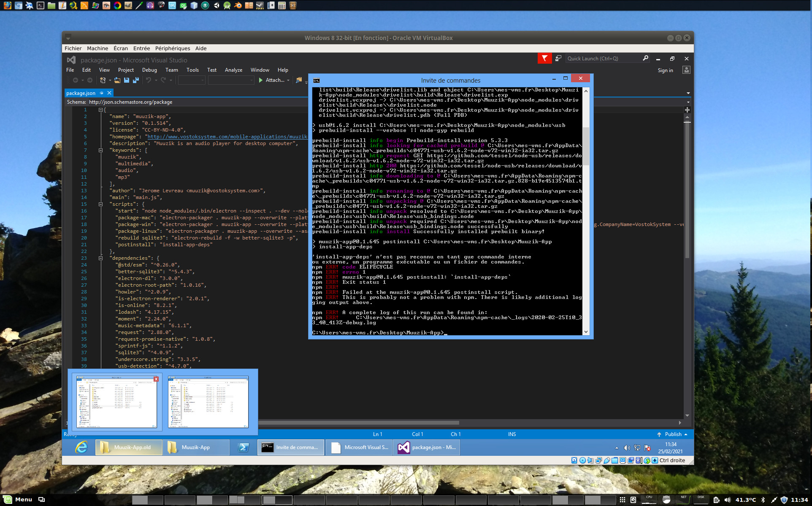Click the Find in Files toolbar icon
The height and width of the screenshot is (506, 812).
coord(299,80)
